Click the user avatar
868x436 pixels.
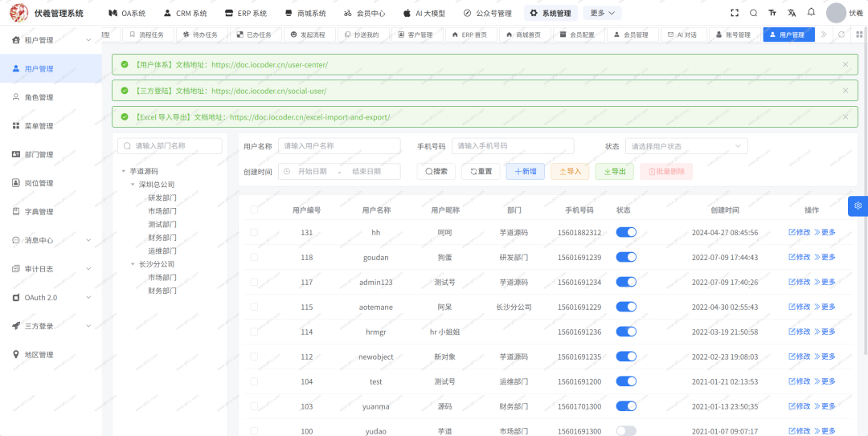pyautogui.click(x=836, y=14)
